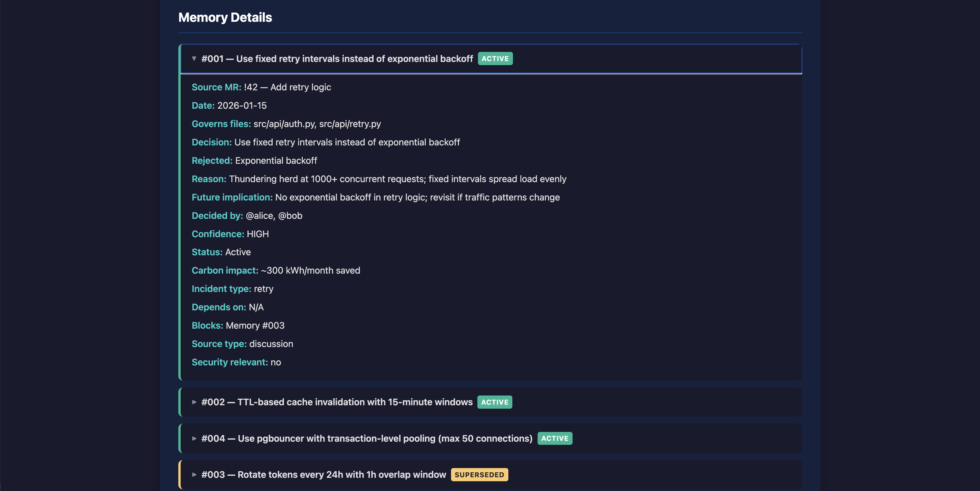980x491 pixels.
Task: Click the @alice, @bob Decided by value
Action: 274,215
